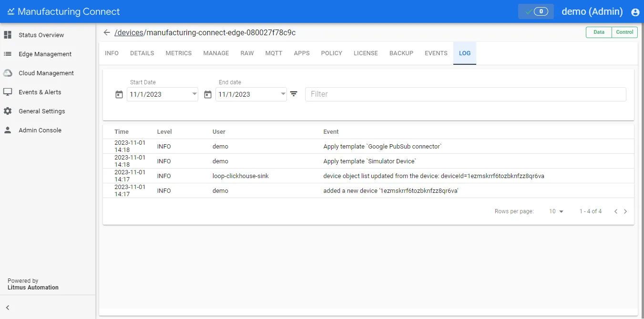
Task: Select the 'device object list updated' event
Action: (x=434, y=176)
